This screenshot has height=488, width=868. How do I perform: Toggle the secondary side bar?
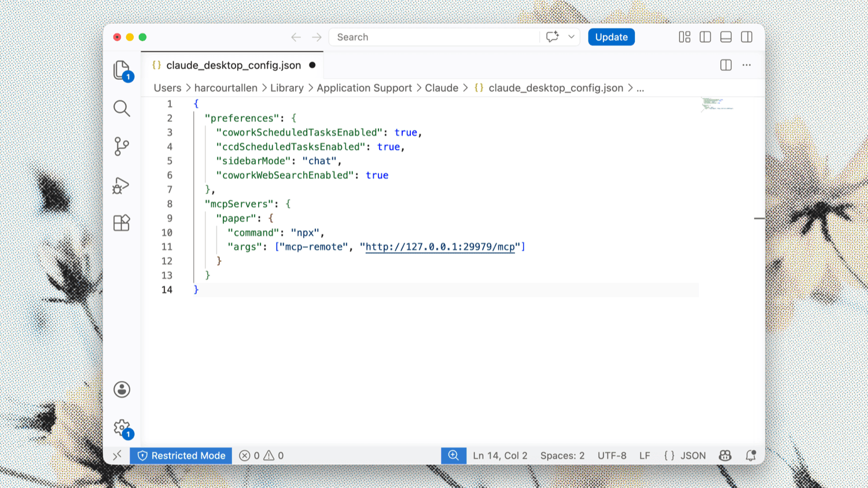747,37
